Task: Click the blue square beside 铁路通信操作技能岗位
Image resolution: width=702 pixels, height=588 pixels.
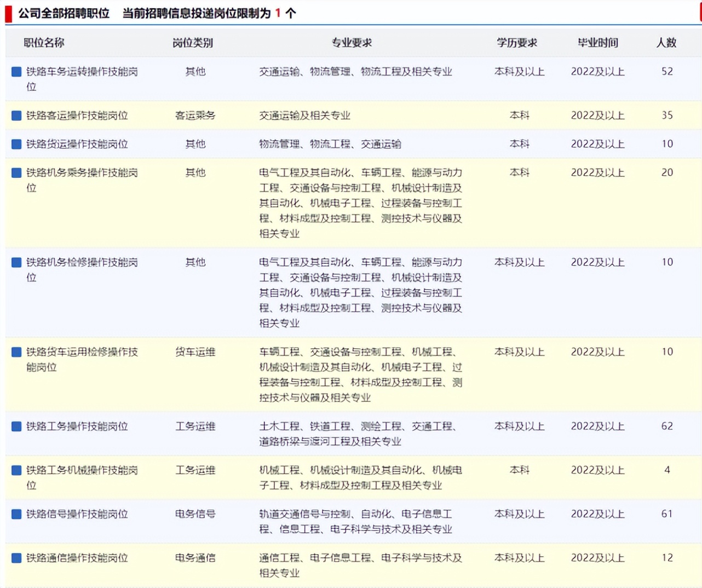Action: (16, 557)
